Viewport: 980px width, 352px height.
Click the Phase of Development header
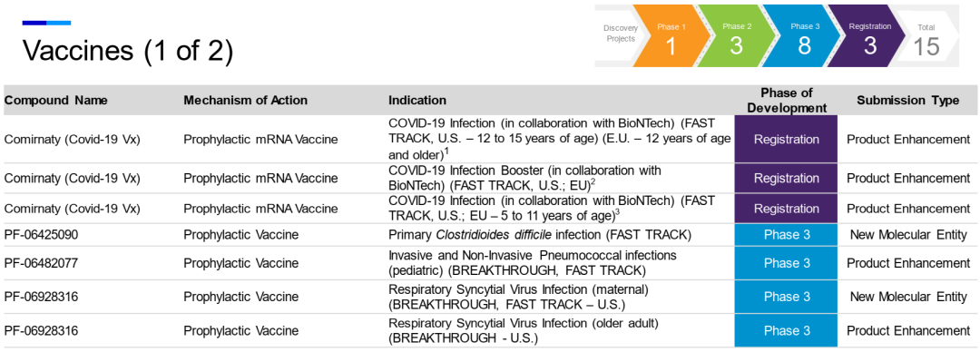point(786,100)
